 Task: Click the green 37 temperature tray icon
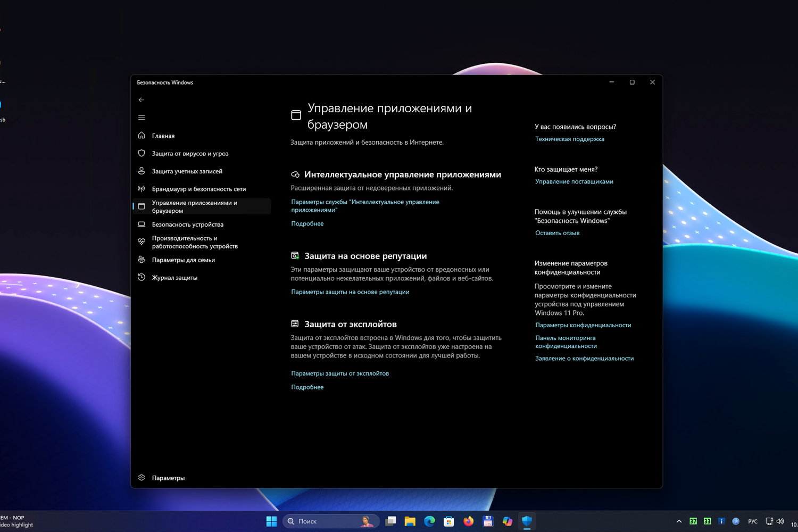click(693, 521)
